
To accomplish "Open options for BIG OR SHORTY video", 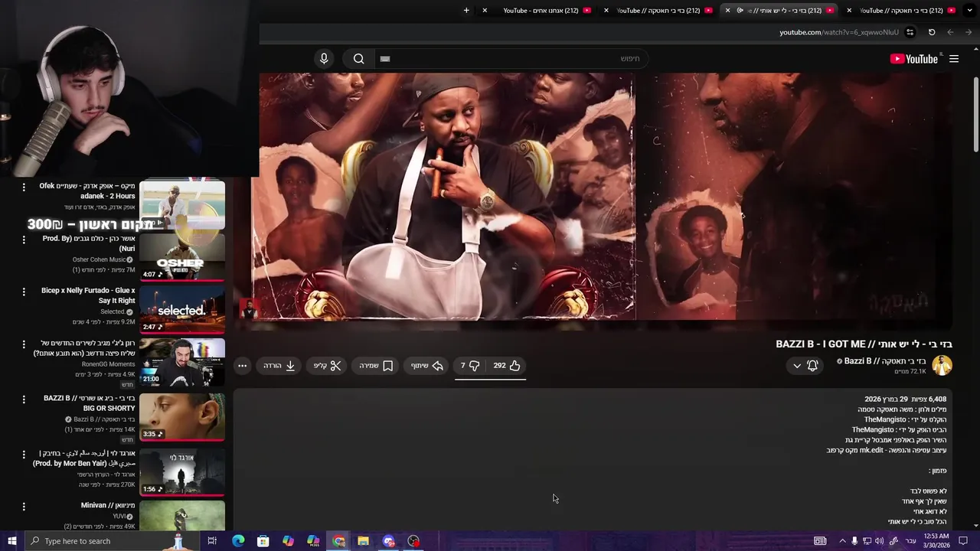I will coord(24,399).
